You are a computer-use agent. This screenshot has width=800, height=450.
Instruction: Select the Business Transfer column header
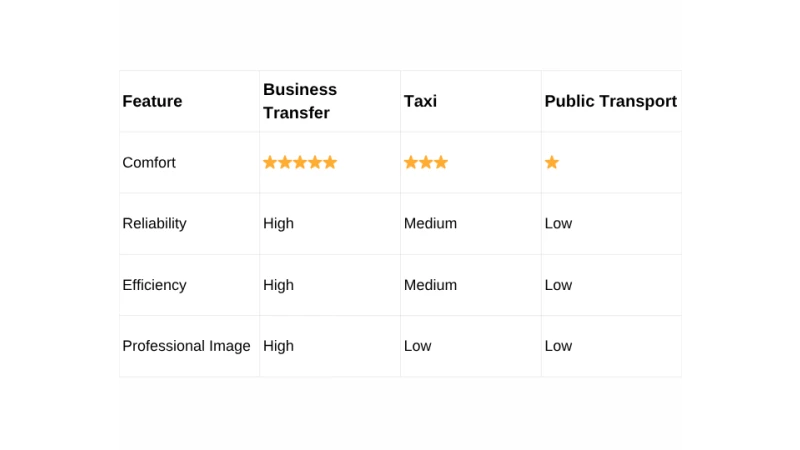click(x=300, y=101)
